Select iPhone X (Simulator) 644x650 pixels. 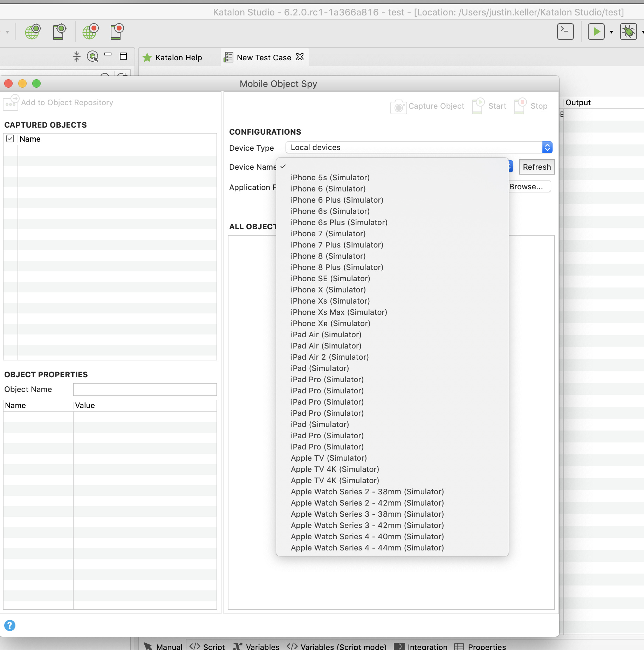(x=392, y=290)
